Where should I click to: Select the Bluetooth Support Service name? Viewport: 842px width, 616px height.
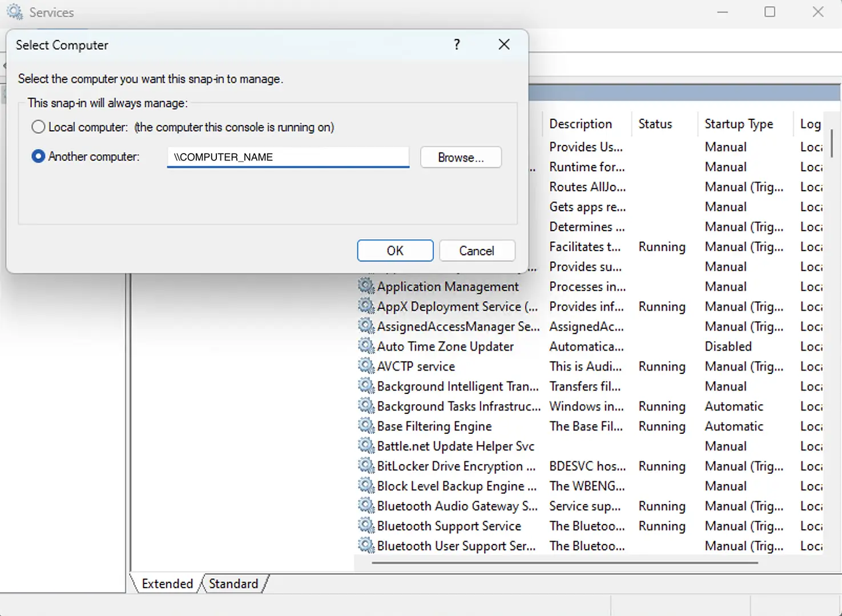(x=449, y=526)
